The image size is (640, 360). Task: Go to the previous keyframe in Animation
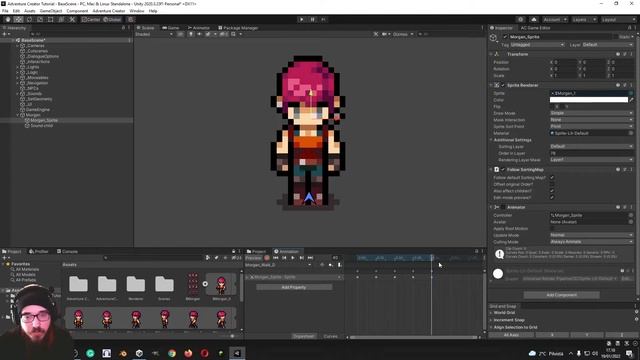284,258
